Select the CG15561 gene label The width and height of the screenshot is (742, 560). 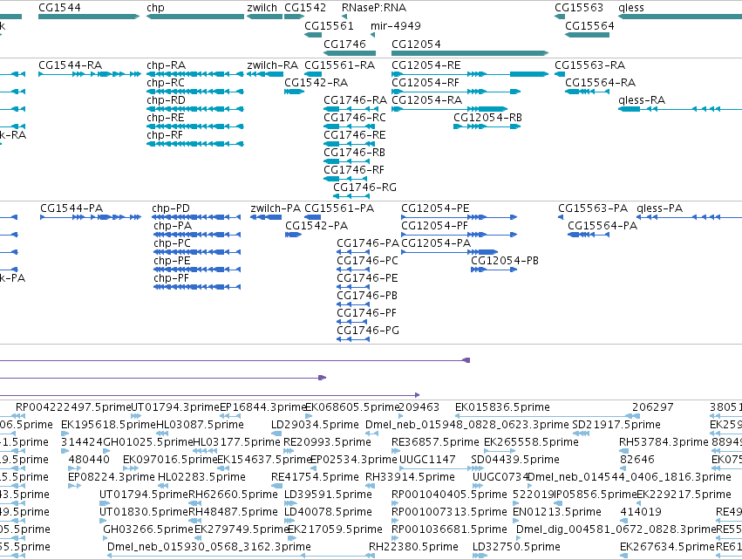pos(329,25)
